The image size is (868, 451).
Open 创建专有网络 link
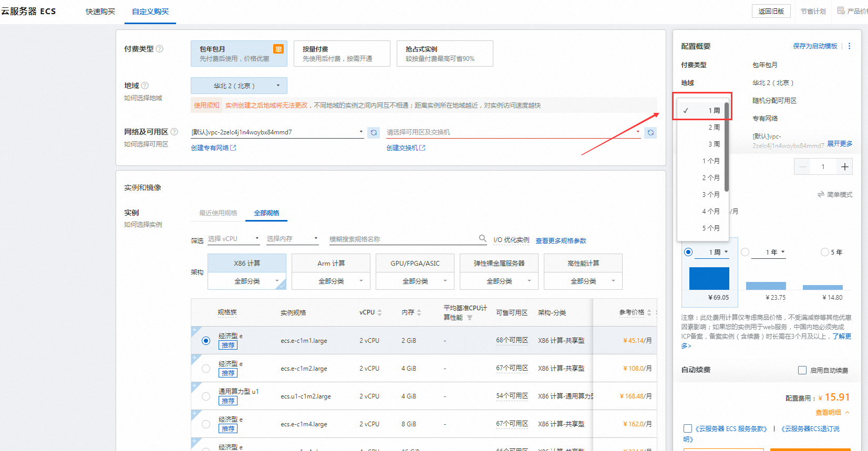coord(213,148)
